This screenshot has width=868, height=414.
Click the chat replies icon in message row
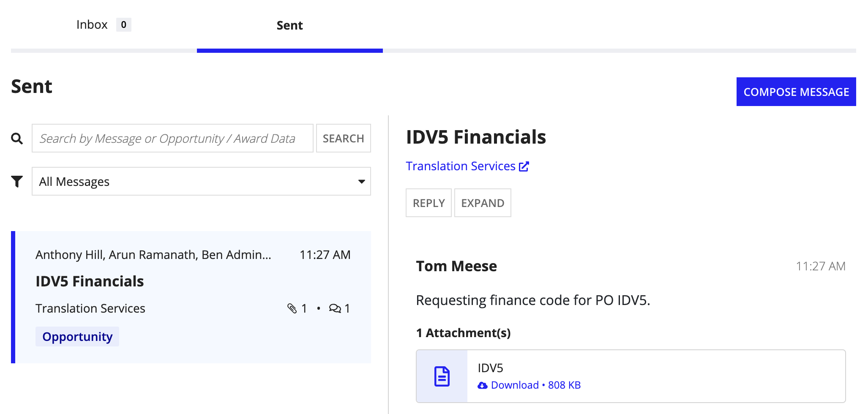coord(335,308)
